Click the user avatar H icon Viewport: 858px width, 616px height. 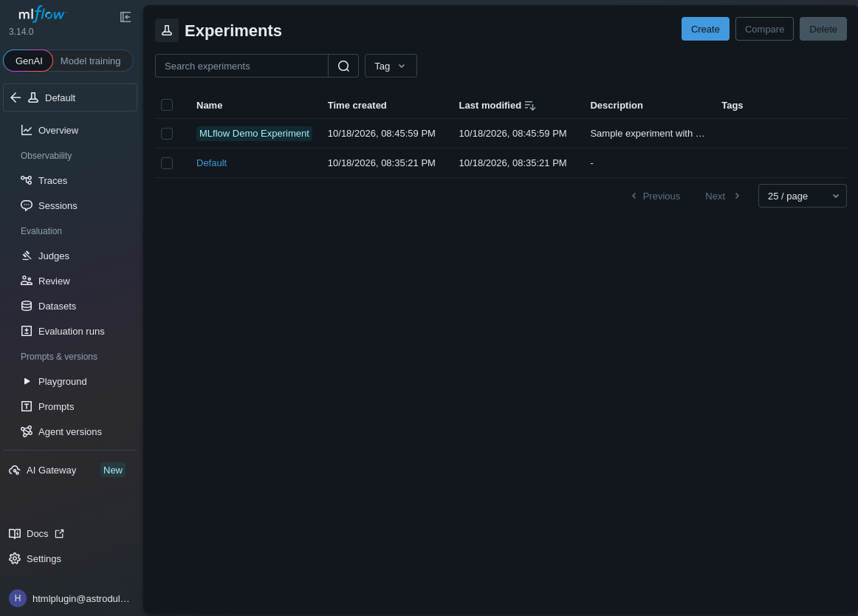[x=18, y=598]
